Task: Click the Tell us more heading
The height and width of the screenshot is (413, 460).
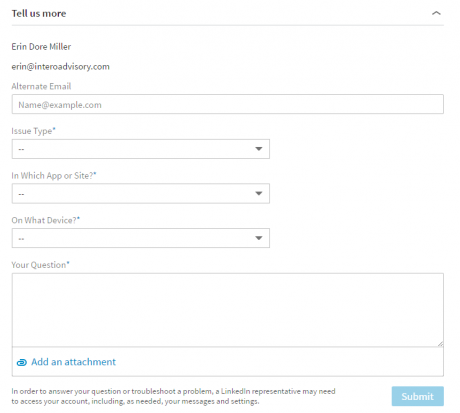Action: (39, 14)
